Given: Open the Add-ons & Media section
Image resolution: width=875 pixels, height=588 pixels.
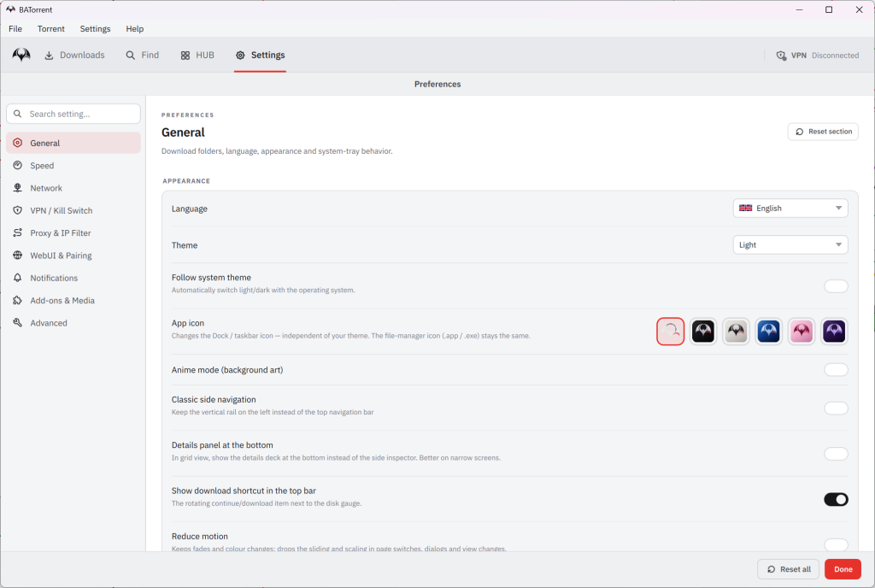Looking at the screenshot, I should pos(73,300).
